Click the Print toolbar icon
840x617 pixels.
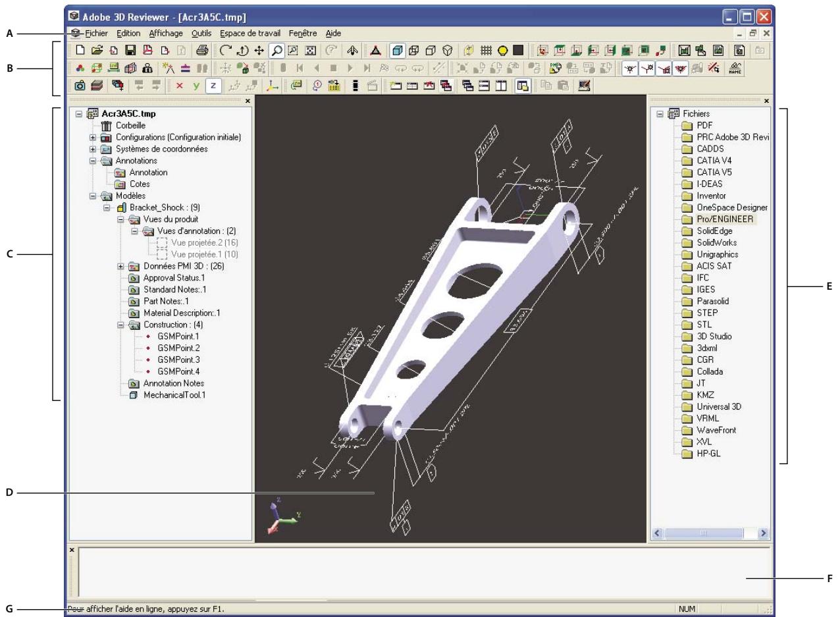(203, 49)
